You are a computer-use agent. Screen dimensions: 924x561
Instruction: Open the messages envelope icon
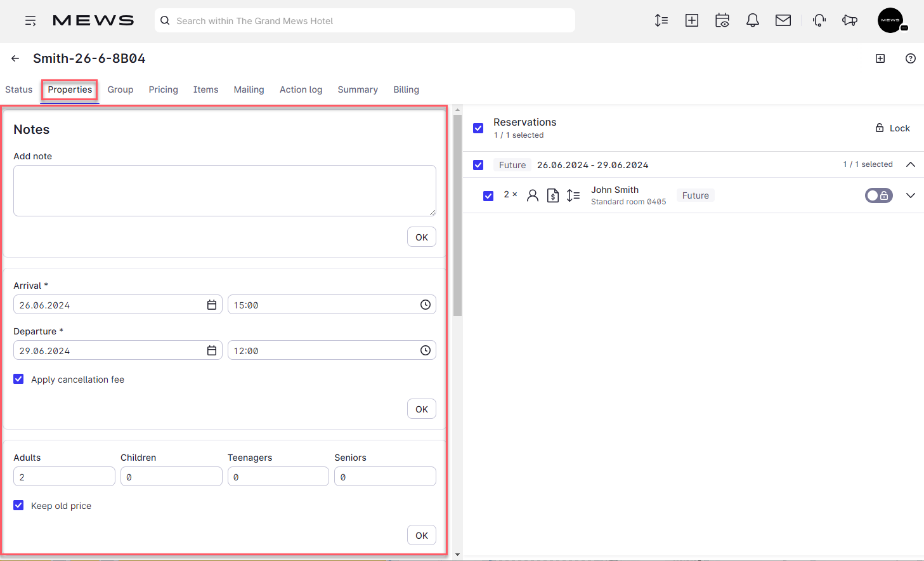[x=783, y=20]
